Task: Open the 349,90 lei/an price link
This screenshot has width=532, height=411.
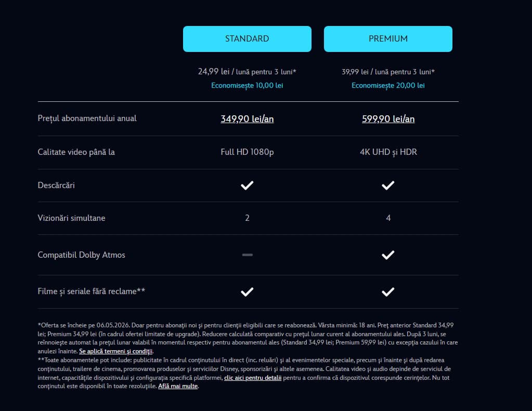Action: pos(247,118)
